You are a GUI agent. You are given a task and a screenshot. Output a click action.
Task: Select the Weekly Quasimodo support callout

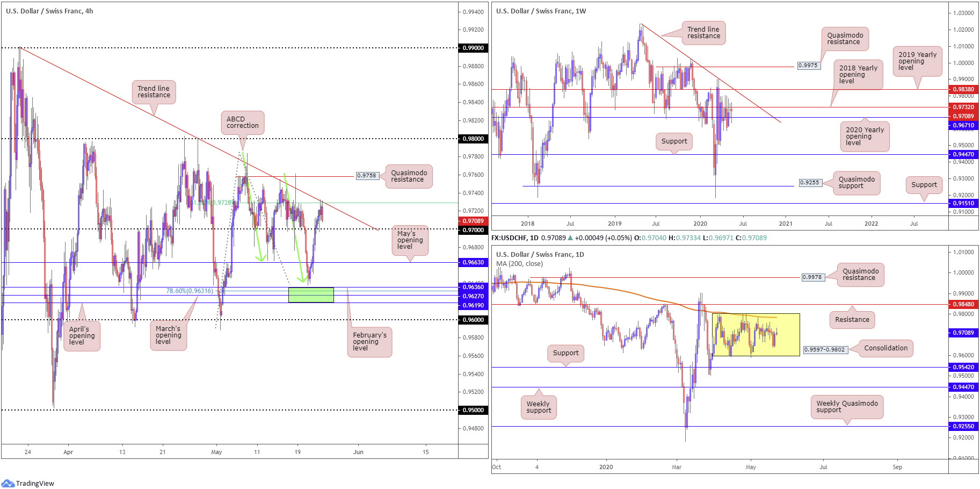[847, 407]
